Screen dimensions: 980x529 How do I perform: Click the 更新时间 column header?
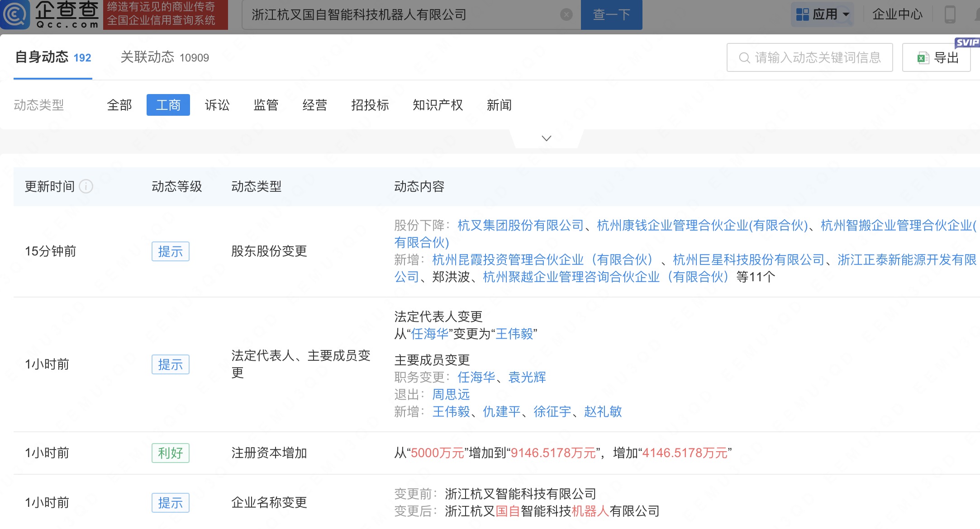50,186
